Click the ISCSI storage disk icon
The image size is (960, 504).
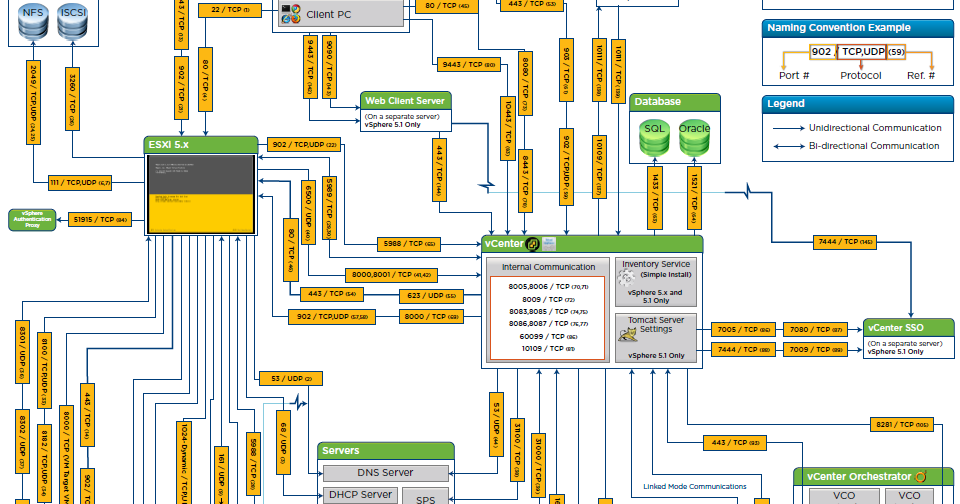[x=72, y=21]
